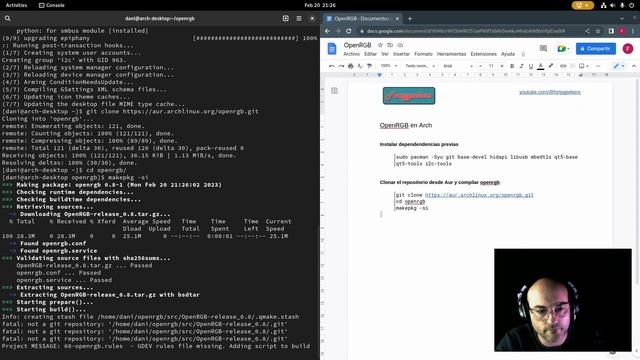Open network status icon in system tray

tap(603, 5)
